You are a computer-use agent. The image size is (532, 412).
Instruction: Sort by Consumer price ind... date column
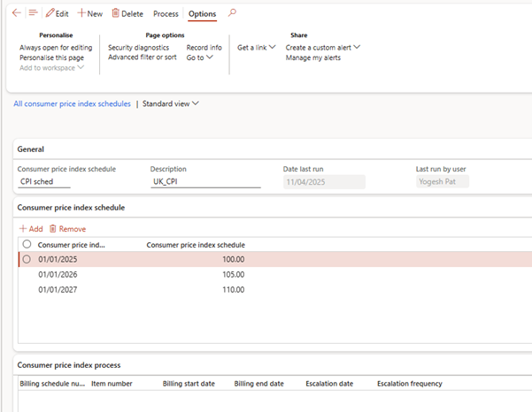tap(71, 245)
